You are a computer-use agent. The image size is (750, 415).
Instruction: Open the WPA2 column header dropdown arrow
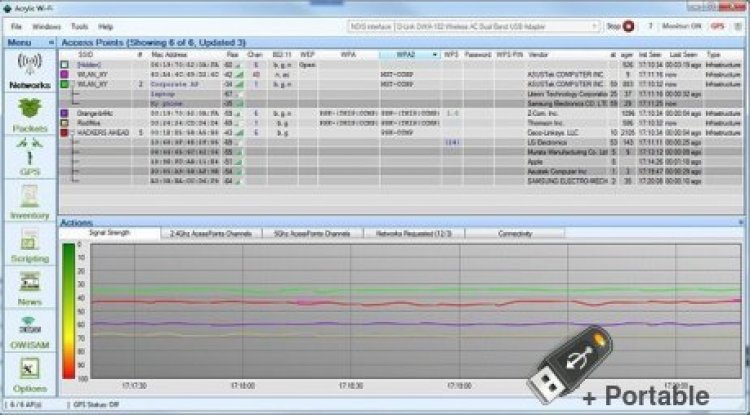tap(434, 55)
